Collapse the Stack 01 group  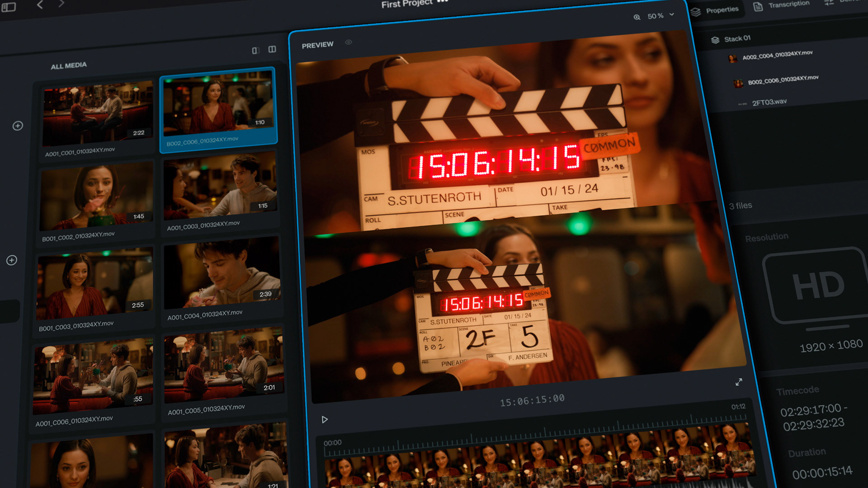coord(737,38)
